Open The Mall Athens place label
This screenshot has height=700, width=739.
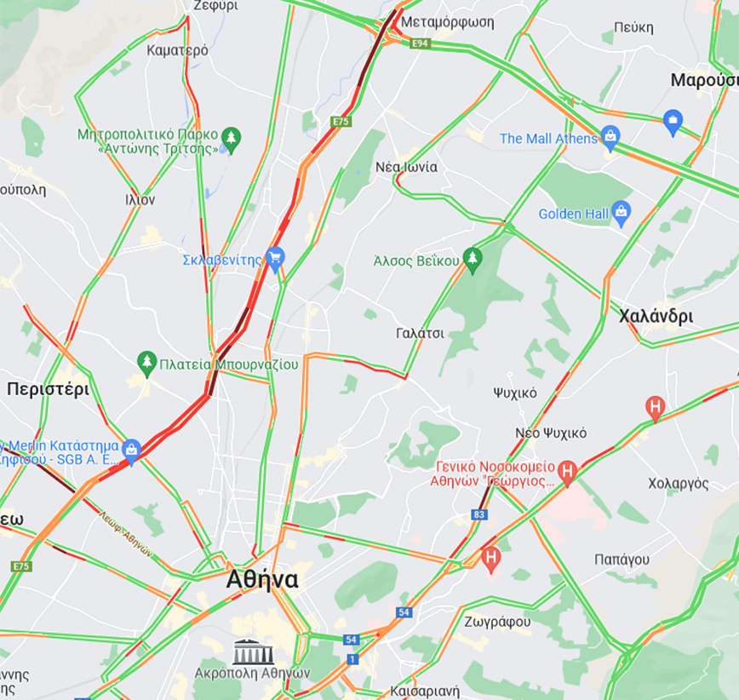548,139
